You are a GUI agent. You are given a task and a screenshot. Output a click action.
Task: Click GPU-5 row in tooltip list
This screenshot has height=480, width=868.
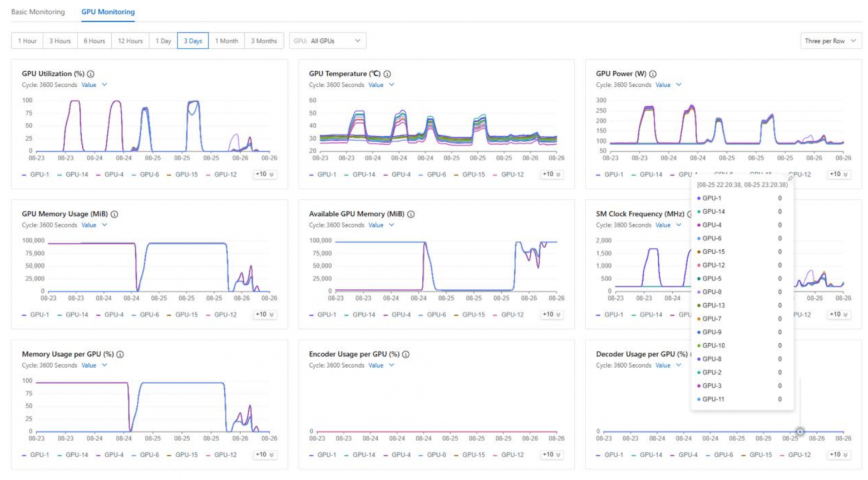click(x=739, y=278)
